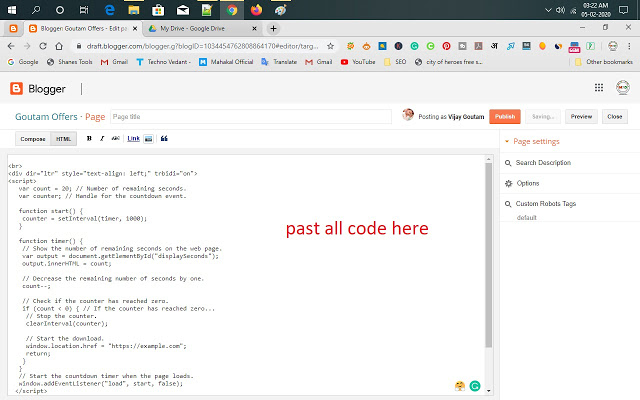640x400 pixels.
Task: Insert an image with toolbar icon
Action: [149, 139]
